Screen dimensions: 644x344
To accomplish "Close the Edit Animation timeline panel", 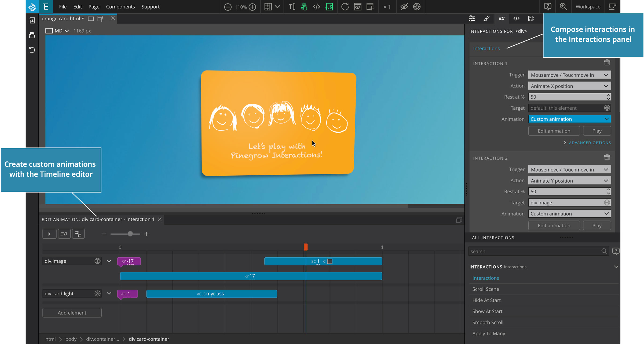I will (160, 219).
